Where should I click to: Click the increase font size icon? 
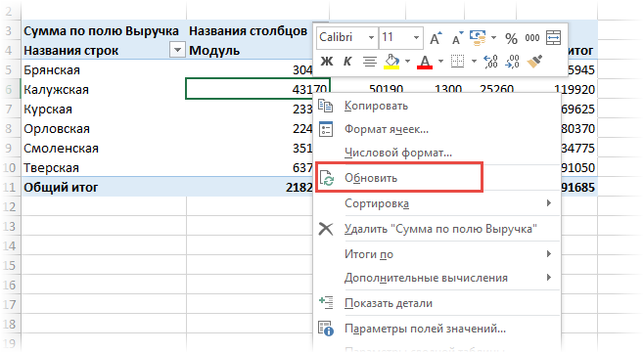coord(436,38)
